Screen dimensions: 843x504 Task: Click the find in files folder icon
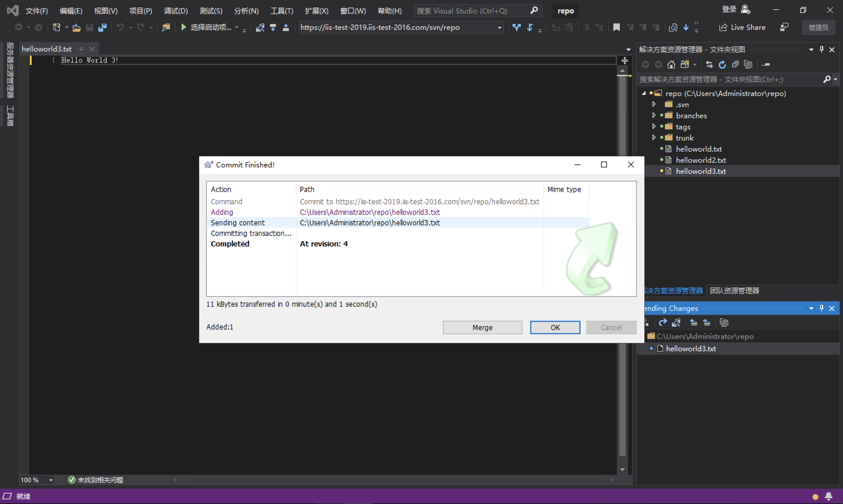165,28
